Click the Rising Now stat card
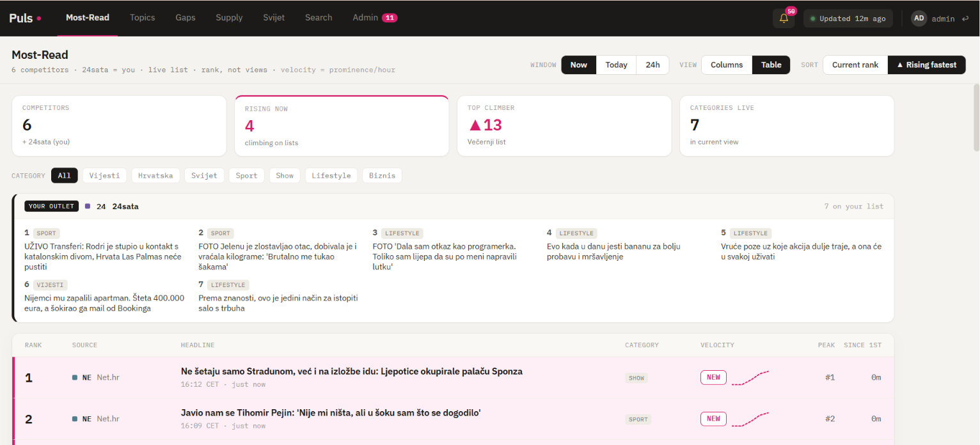Viewport: 980px width, 445px height. click(342, 126)
